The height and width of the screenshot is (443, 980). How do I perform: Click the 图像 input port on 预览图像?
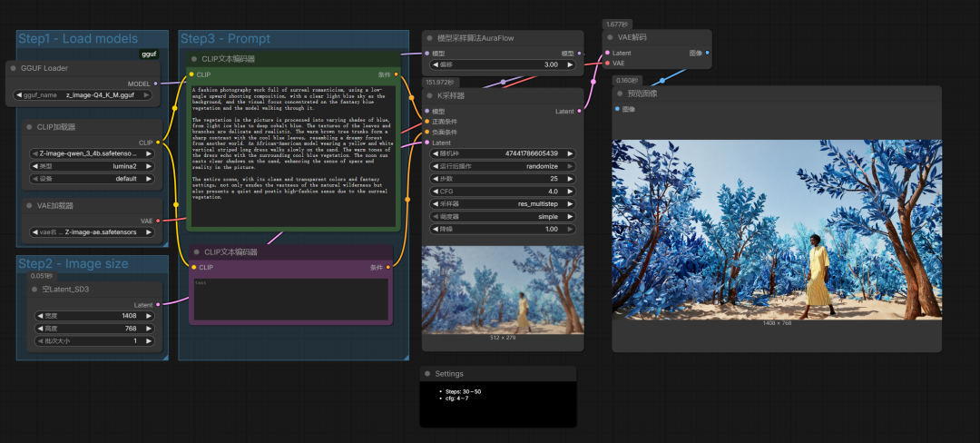click(x=618, y=109)
